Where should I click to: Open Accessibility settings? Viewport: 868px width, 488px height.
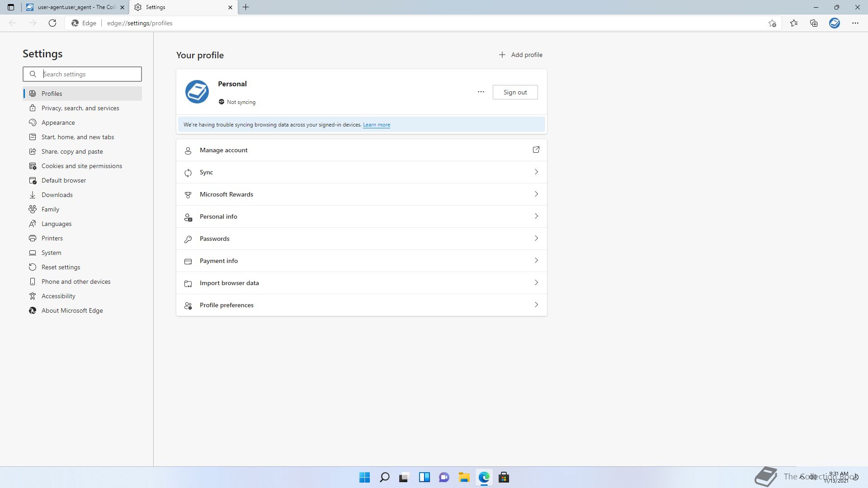point(82,296)
